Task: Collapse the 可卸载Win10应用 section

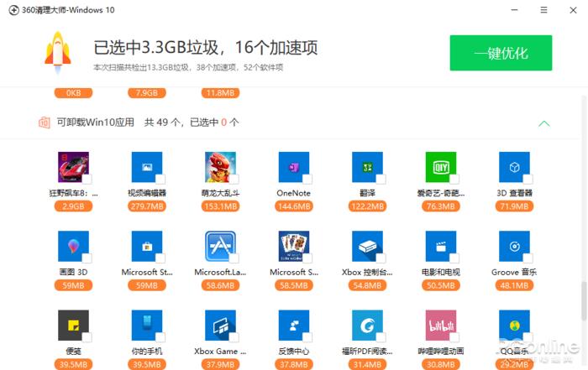Action: point(544,123)
